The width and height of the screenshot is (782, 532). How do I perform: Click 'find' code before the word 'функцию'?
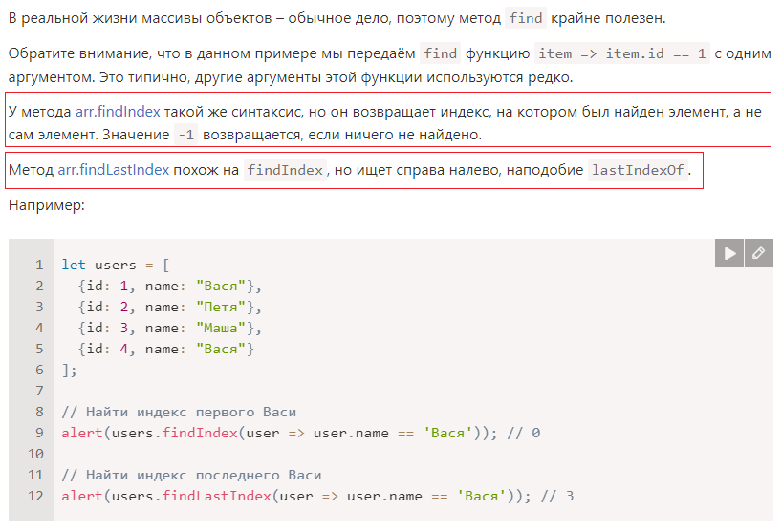440,53
